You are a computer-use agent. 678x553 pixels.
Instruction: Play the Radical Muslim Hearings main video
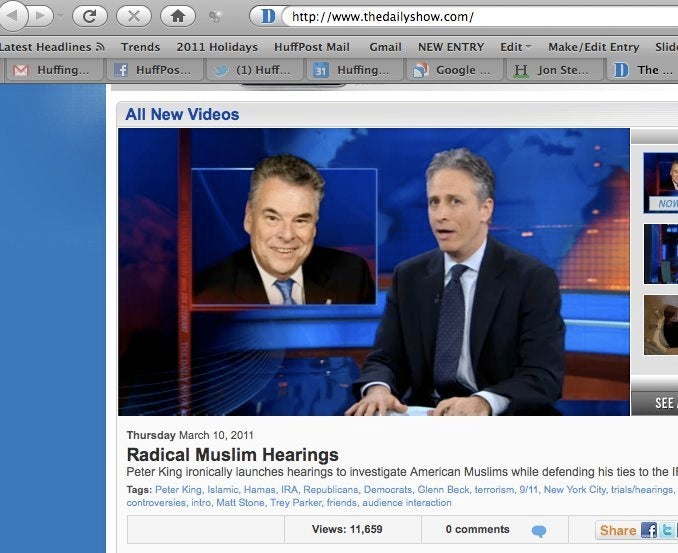tap(374, 272)
